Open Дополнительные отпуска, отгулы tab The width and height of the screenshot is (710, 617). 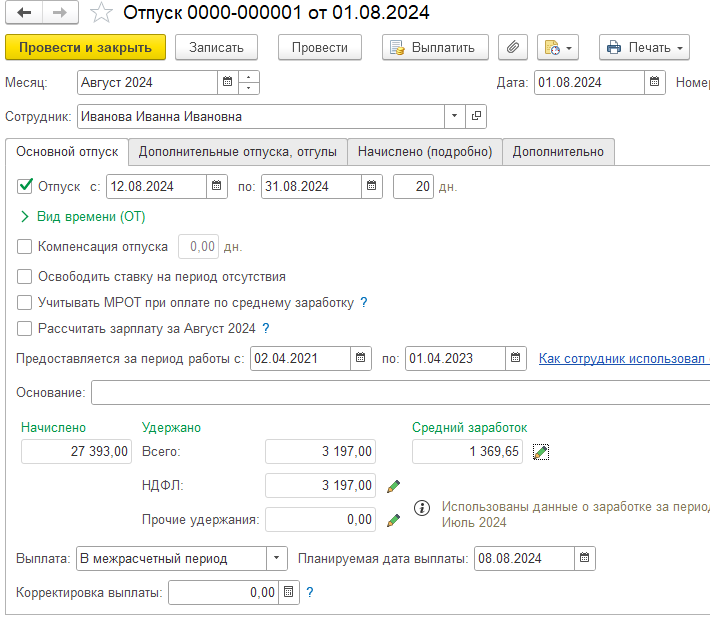[x=238, y=151]
